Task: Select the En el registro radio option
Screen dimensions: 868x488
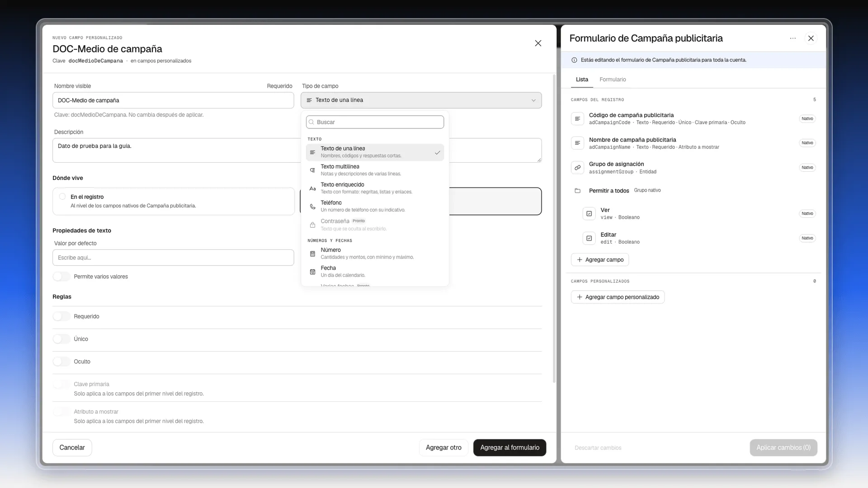Action: coord(62,197)
